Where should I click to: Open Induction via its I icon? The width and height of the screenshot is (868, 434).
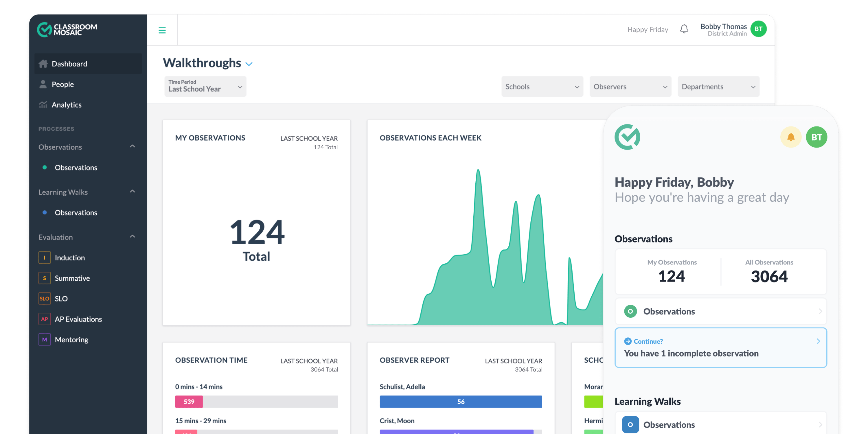(45, 258)
